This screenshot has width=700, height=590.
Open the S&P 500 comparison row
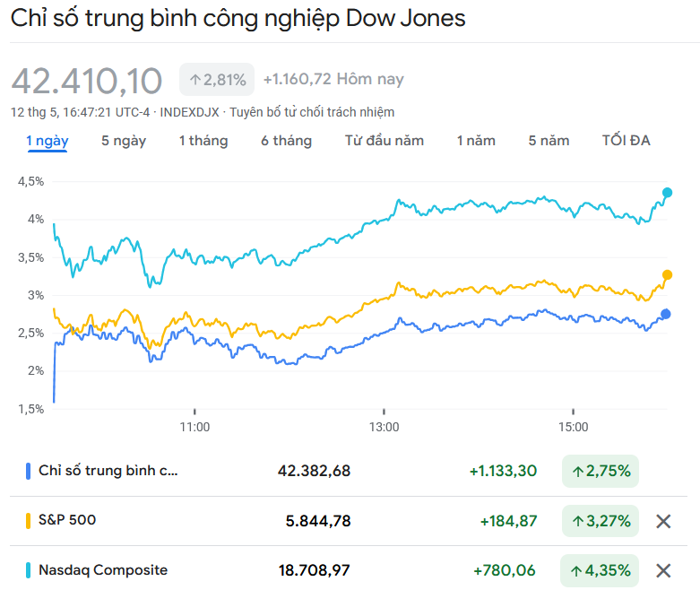tap(67, 520)
